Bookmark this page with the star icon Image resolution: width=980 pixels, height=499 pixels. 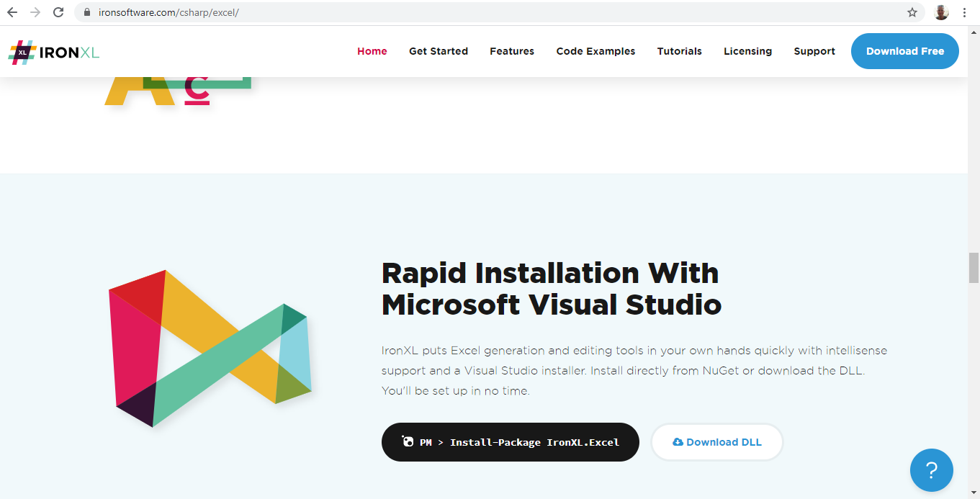tap(912, 12)
